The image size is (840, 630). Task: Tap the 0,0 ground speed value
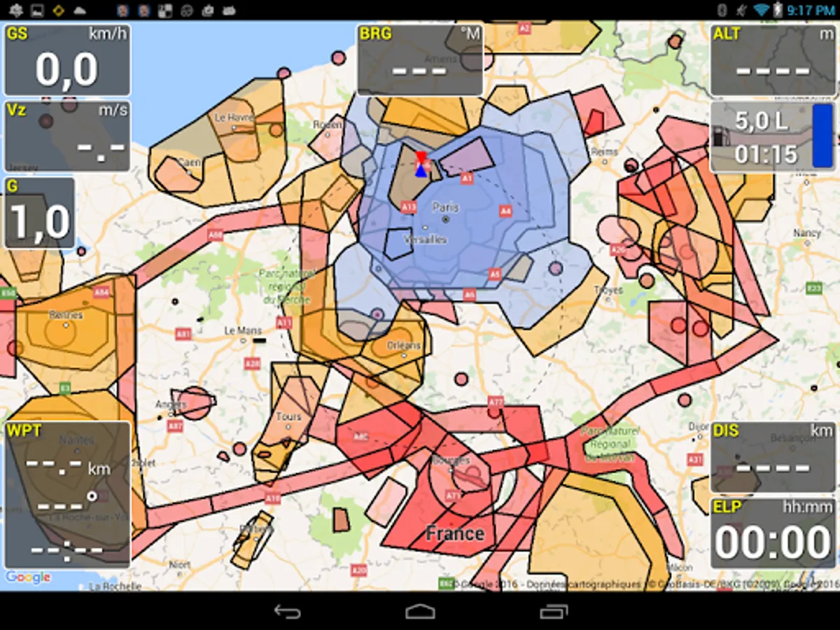click(x=67, y=69)
